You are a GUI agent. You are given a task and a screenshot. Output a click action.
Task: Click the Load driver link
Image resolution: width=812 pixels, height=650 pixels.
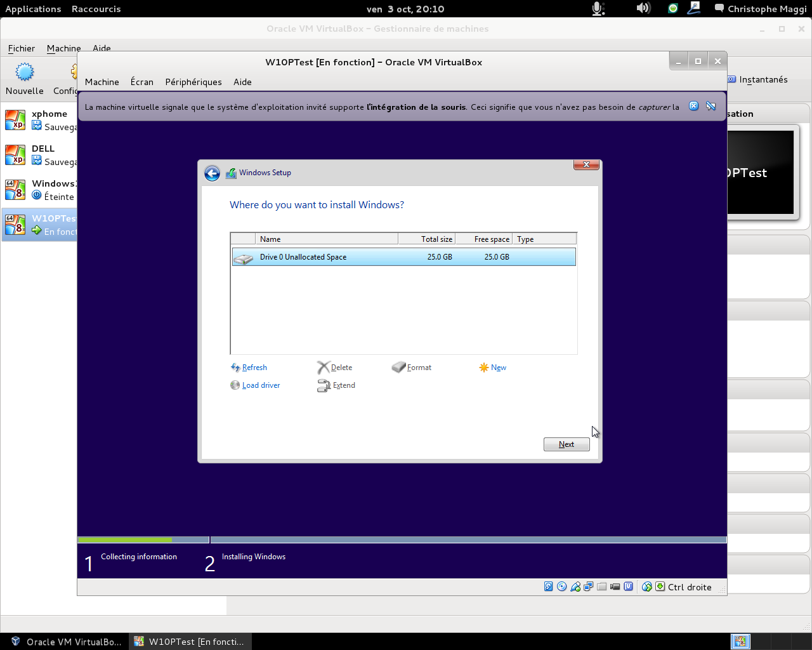(x=260, y=385)
